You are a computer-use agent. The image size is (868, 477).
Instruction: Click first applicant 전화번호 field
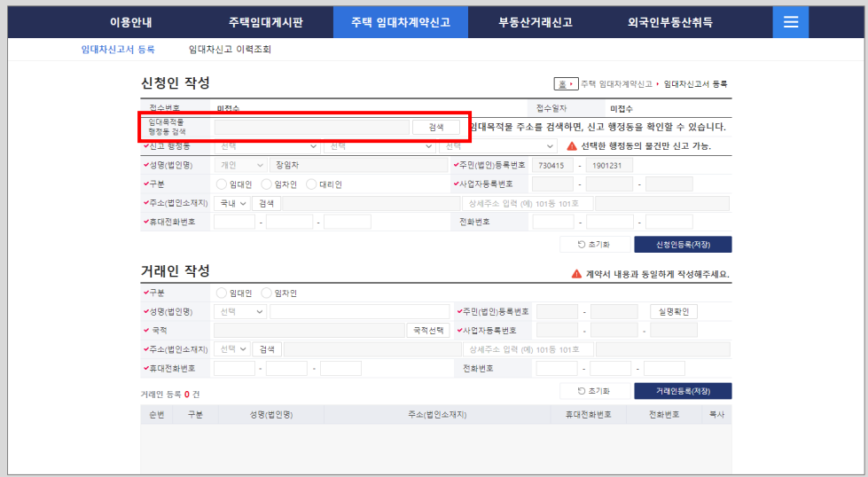553,222
